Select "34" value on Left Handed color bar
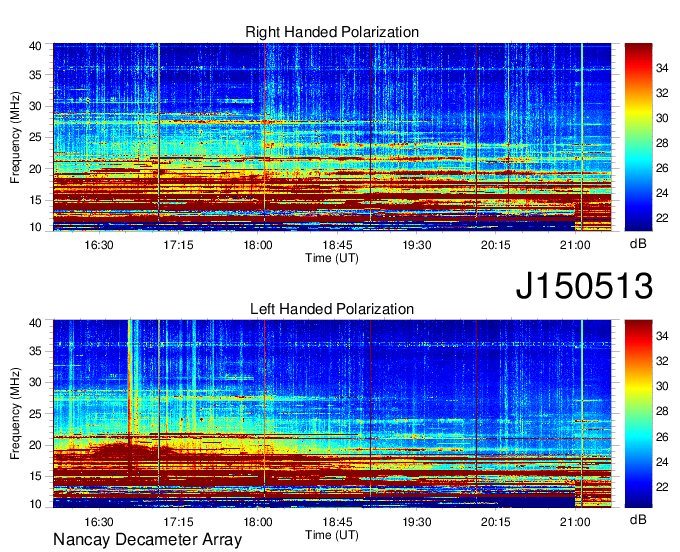 (x=662, y=336)
